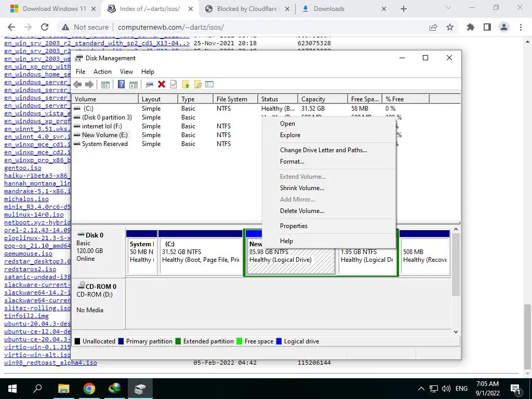Open the blue question mark Help icon
532x399 pixels.
121,85
